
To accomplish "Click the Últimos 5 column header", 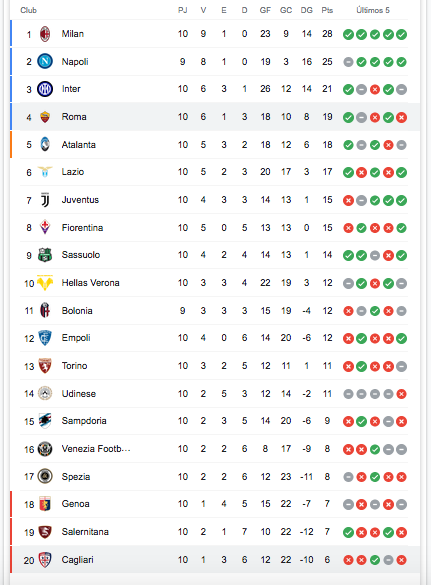I will pyautogui.click(x=373, y=10).
